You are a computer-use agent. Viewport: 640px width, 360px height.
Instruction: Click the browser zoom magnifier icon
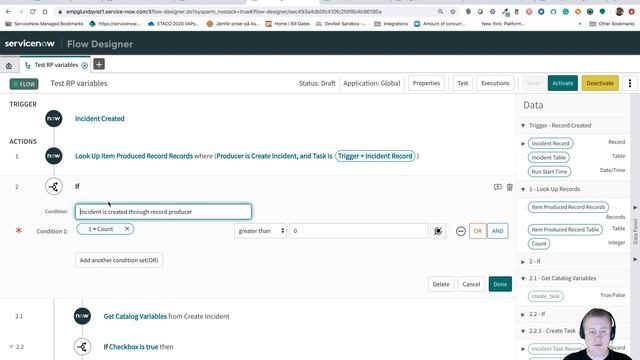(440, 12)
